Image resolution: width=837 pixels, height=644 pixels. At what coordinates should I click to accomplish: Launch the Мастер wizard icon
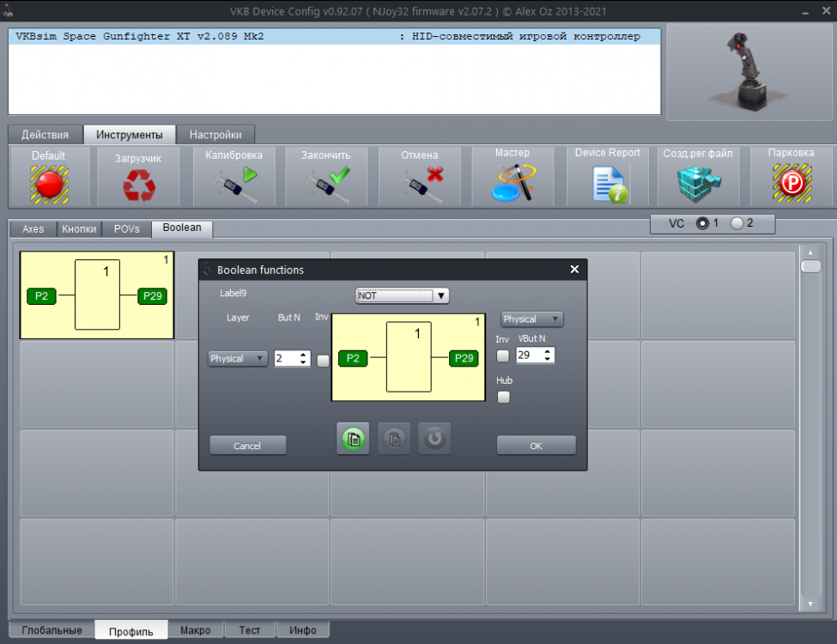tap(513, 183)
